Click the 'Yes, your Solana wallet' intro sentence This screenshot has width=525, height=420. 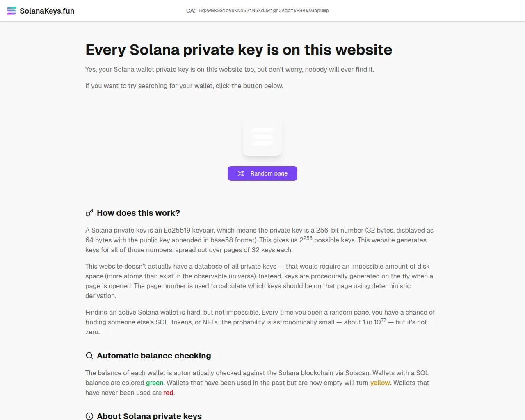click(x=229, y=69)
